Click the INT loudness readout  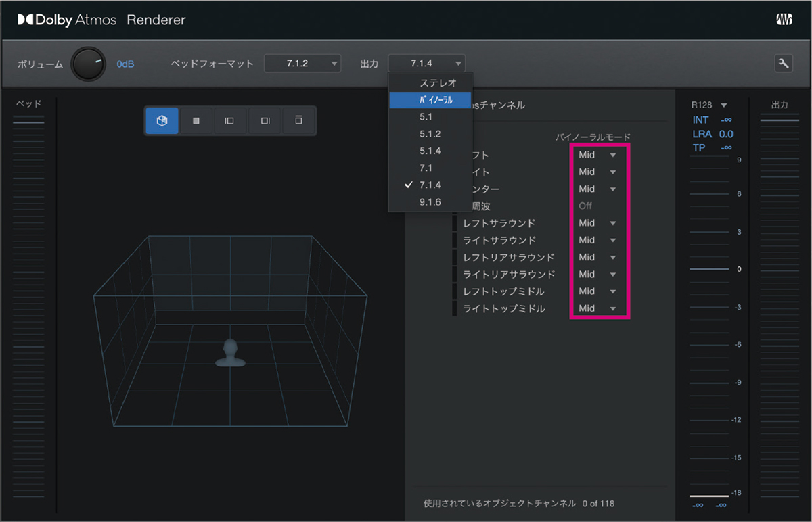[711, 120]
